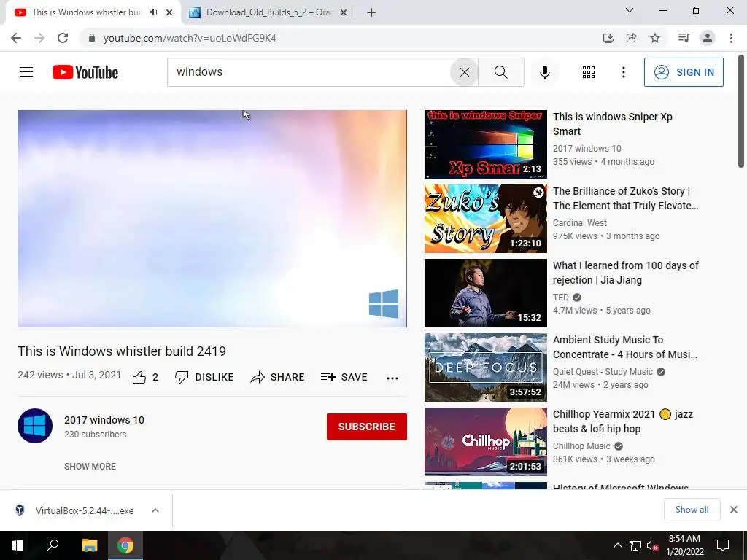Open the SHARE option for the video
Screen dimensions: 747x560
point(277,377)
